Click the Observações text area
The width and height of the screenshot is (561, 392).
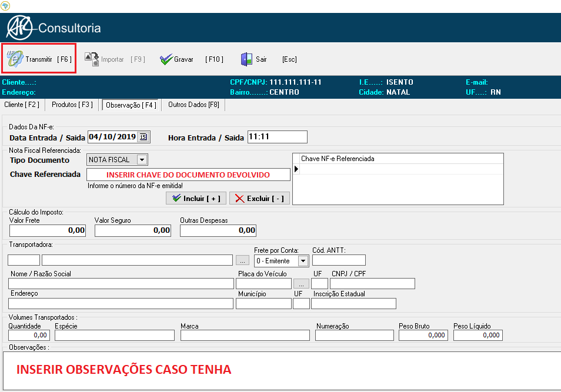coord(282,371)
